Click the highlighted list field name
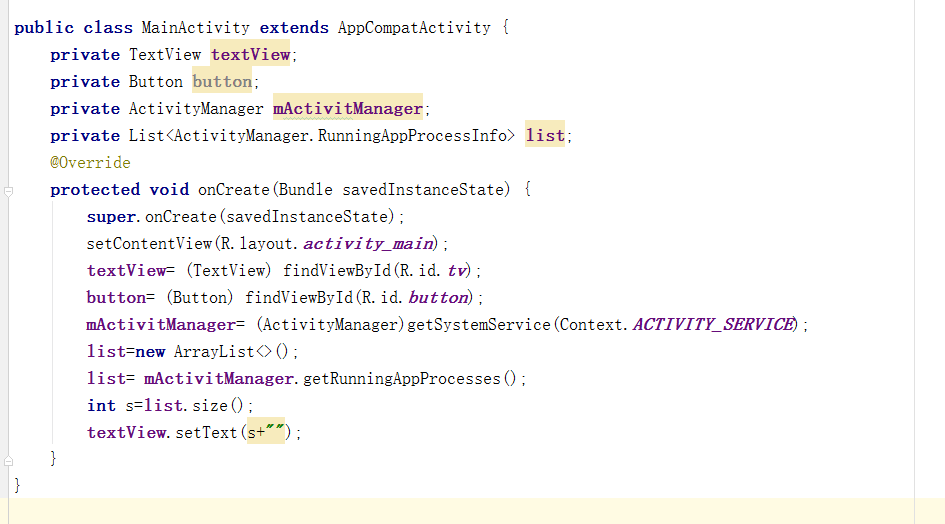 coord(545,136)
